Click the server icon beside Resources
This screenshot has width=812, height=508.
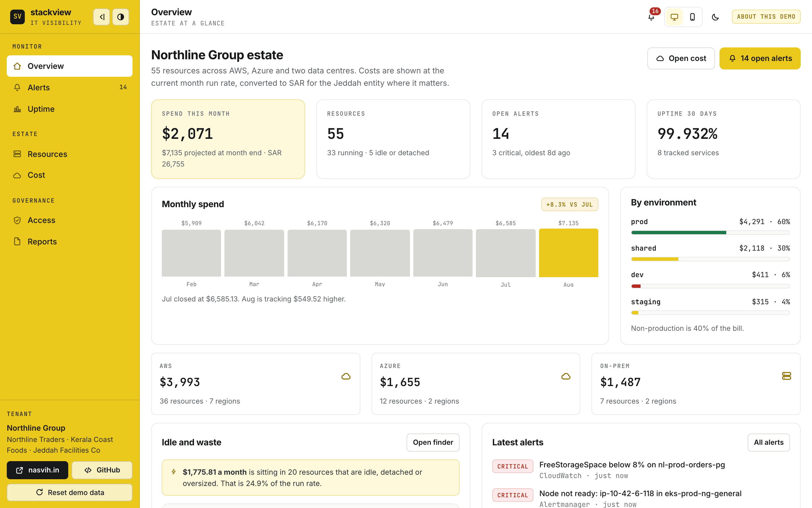(x=17, y=154)
